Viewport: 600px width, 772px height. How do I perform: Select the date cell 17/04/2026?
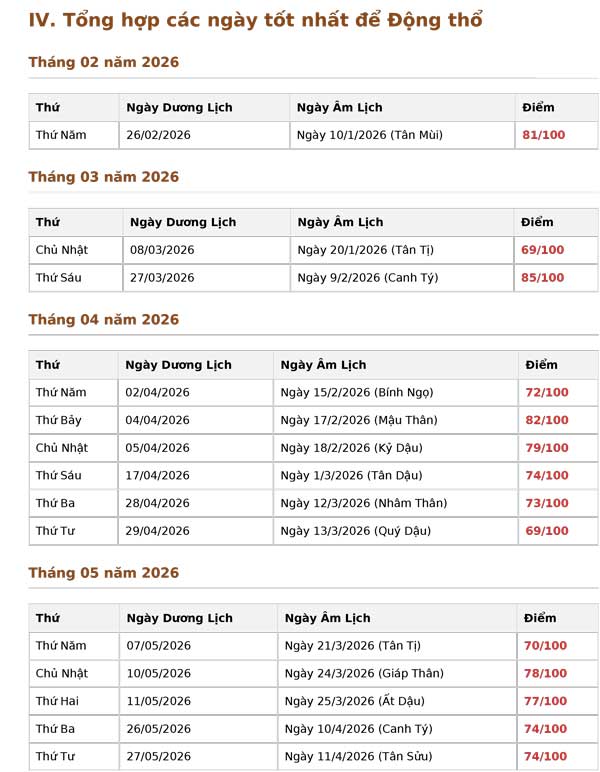tap(157, 476)
